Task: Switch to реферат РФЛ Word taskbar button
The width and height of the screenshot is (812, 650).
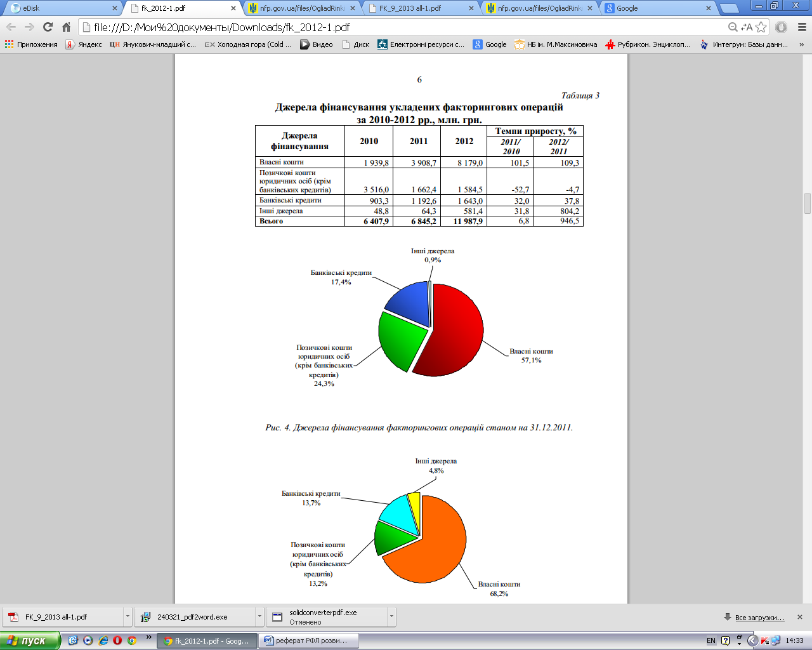Action: point(309,640)
